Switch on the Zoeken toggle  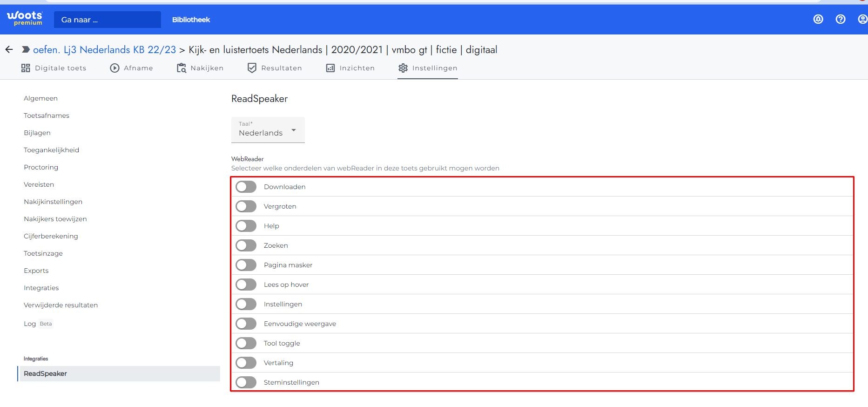[246, 245]
